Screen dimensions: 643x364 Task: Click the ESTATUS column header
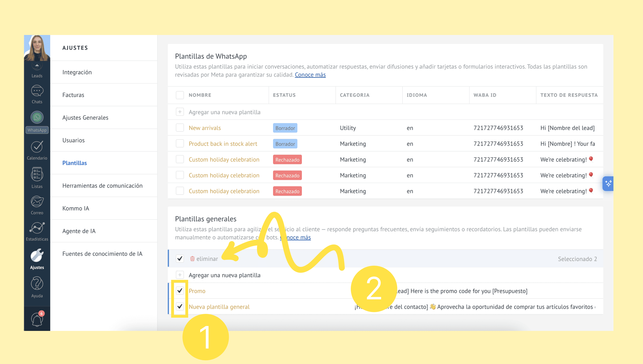click(x=284, y=95)
